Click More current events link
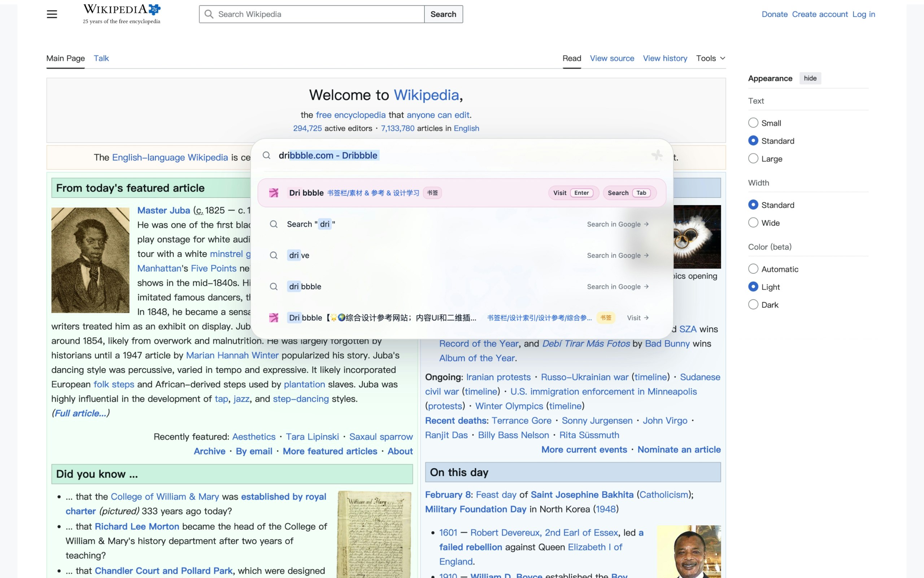This screenshot has height=578, width=924. tap(584, 449)
